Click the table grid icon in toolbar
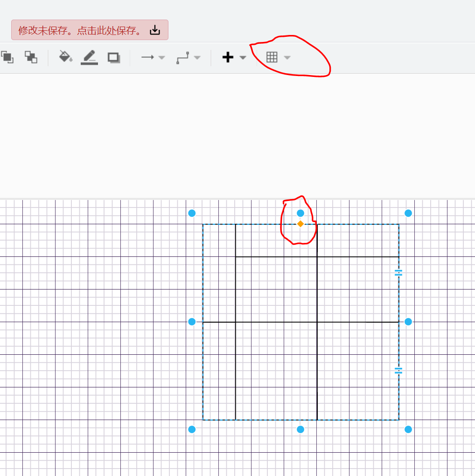475x476 pixels. point(272,57)
